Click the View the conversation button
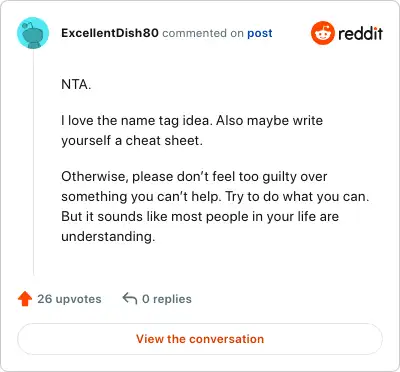The height and width of the screenshot is (372, 400). pyautogui.click(x=200, y=339)
